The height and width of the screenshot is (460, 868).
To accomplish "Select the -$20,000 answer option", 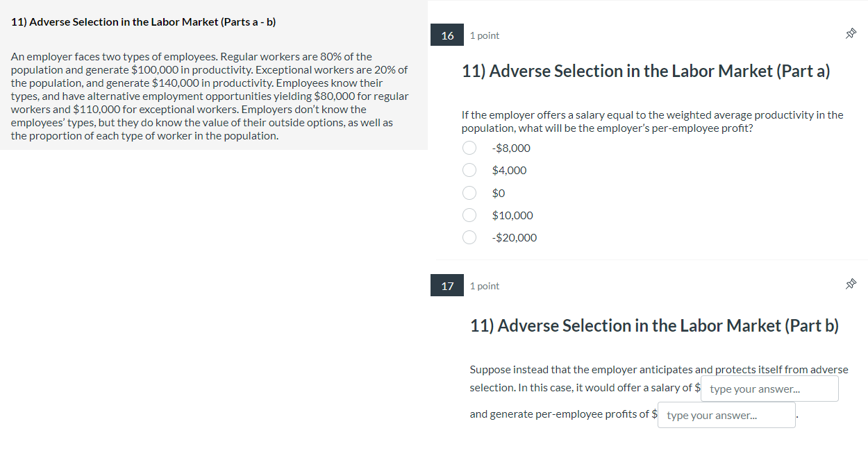I will coord(469,237).
